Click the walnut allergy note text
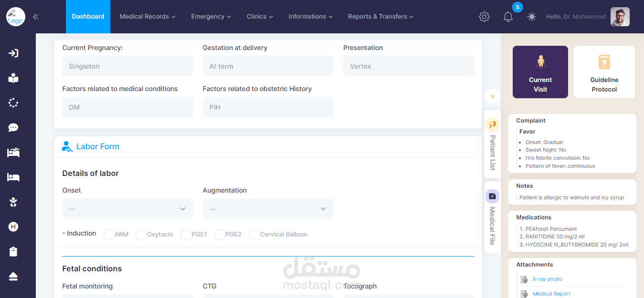Image resolution: width=644 pixels, height=298 pixels. [x=571, y=197]
